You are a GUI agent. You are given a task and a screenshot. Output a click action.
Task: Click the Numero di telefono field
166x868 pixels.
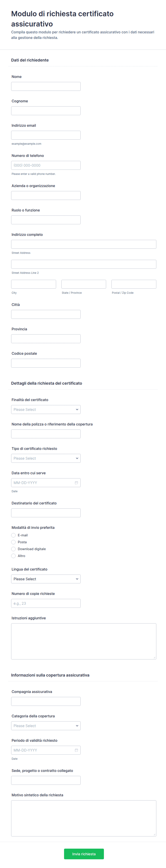point(46,165)
